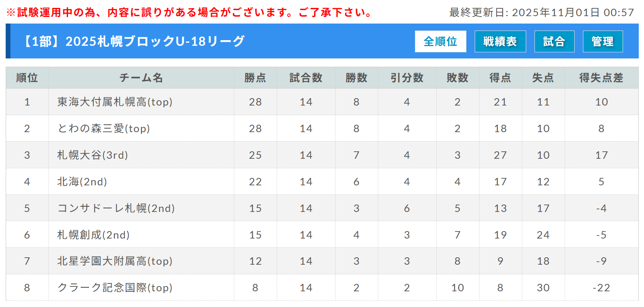The image size is (644, 307).
Task: Click the 管理 button
Action: tap(603, 41)
